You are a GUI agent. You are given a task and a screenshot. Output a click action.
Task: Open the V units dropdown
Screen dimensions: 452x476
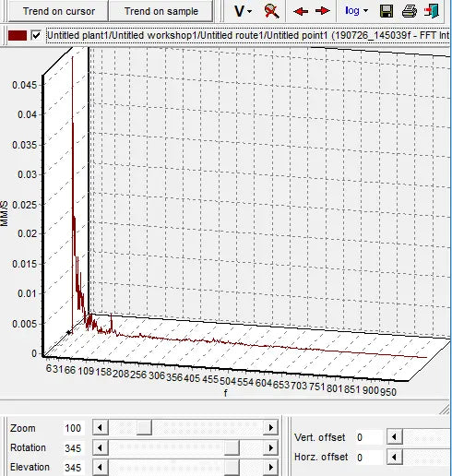coord(243,11)
